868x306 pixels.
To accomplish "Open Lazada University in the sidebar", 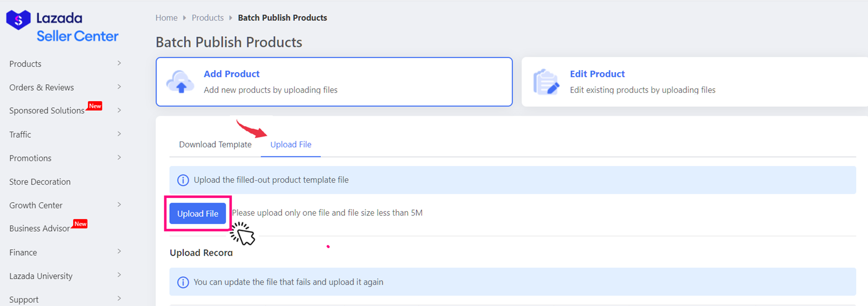I will point(41,276).
